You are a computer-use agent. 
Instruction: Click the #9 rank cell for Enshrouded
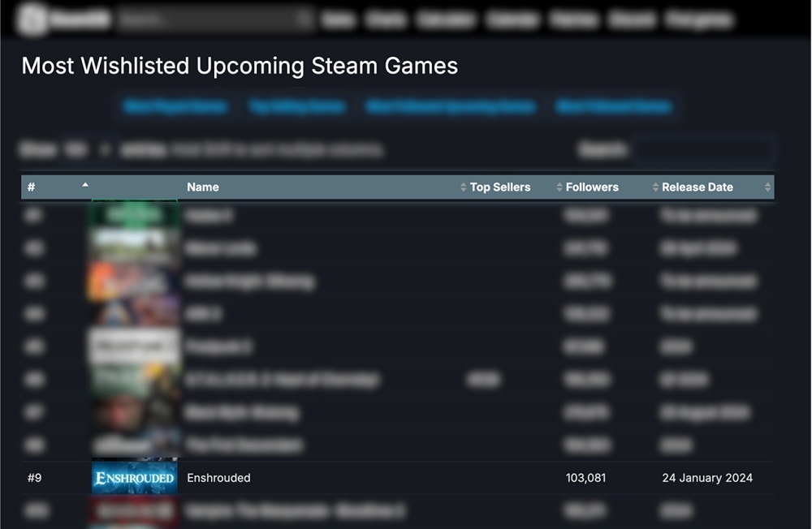(x=34, y=478)
